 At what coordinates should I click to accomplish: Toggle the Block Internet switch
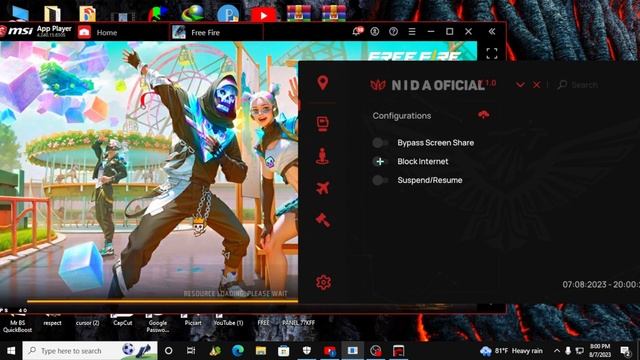380,161
